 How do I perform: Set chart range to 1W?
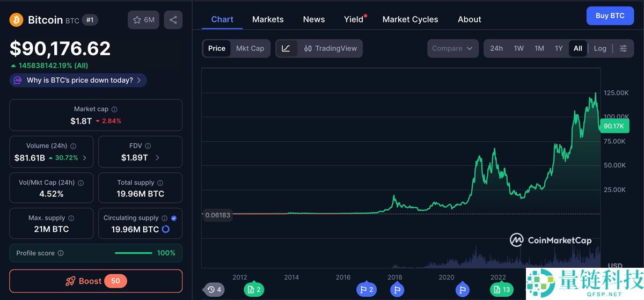click(518, 48)
